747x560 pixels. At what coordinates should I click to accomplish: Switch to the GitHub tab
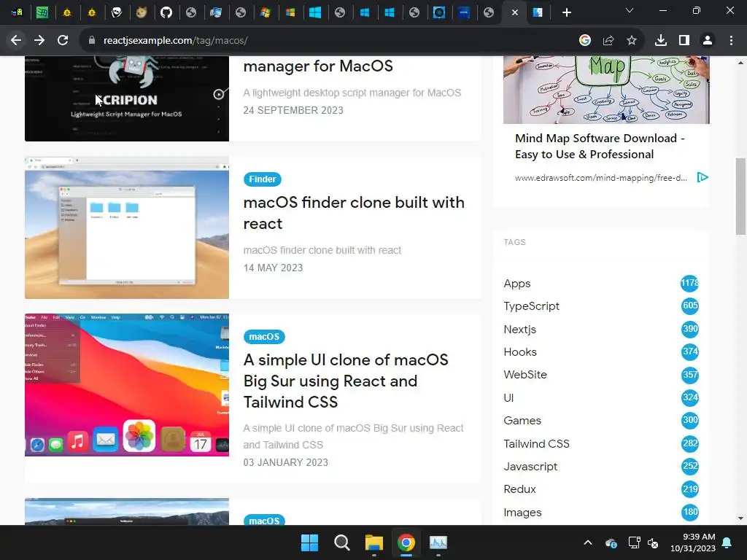[x=166, y=13]
